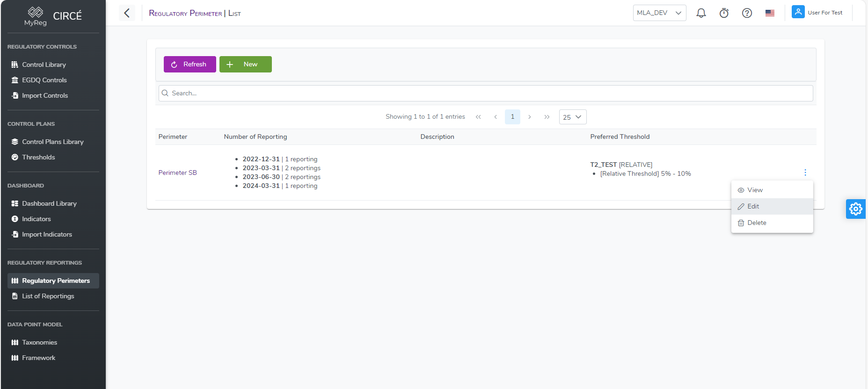Go to Control Library in sidebar

tap(44, 65)
